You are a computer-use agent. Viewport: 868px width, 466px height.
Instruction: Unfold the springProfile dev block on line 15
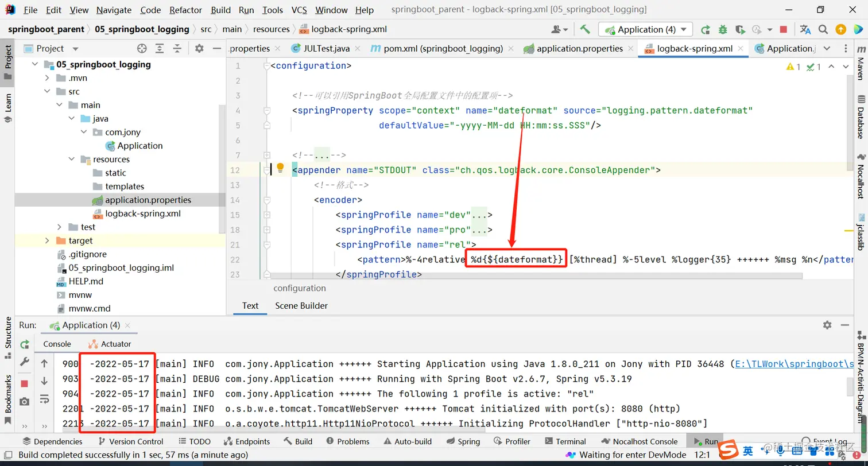click(x=266, y=215)
